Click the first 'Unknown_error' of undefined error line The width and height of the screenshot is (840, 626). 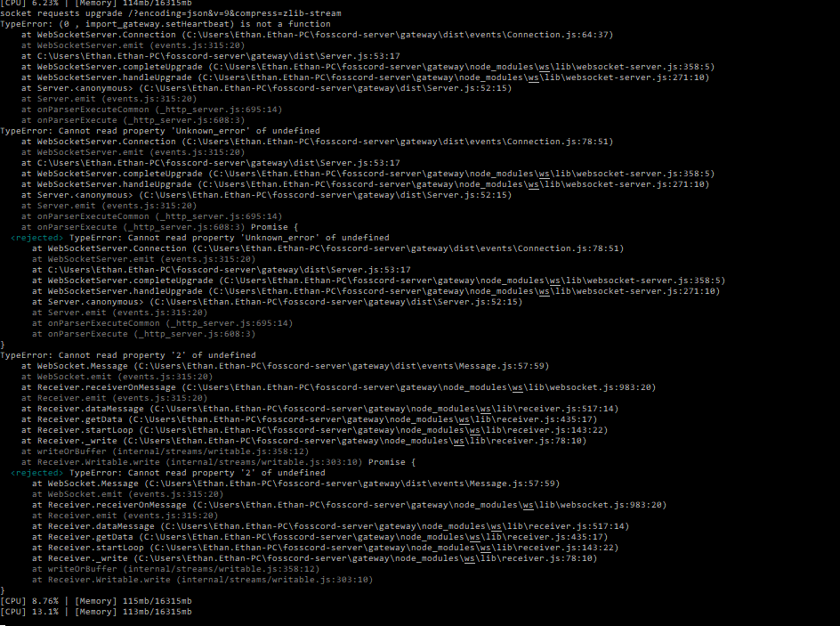[159, 131]
